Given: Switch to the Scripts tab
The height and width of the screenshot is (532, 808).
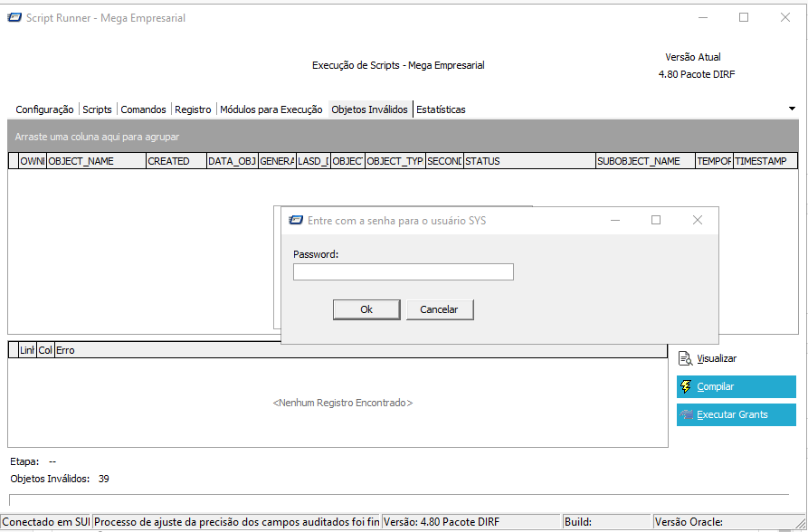Looking at the screenshot, I should pos(97,109).
